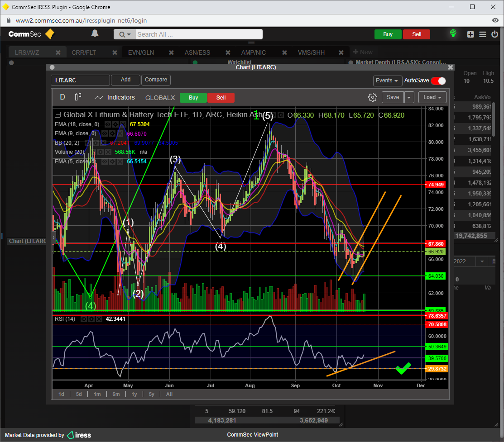Click the Add button beside symbol box
Viewport: 504px width, 442px height.
(126, 80)
